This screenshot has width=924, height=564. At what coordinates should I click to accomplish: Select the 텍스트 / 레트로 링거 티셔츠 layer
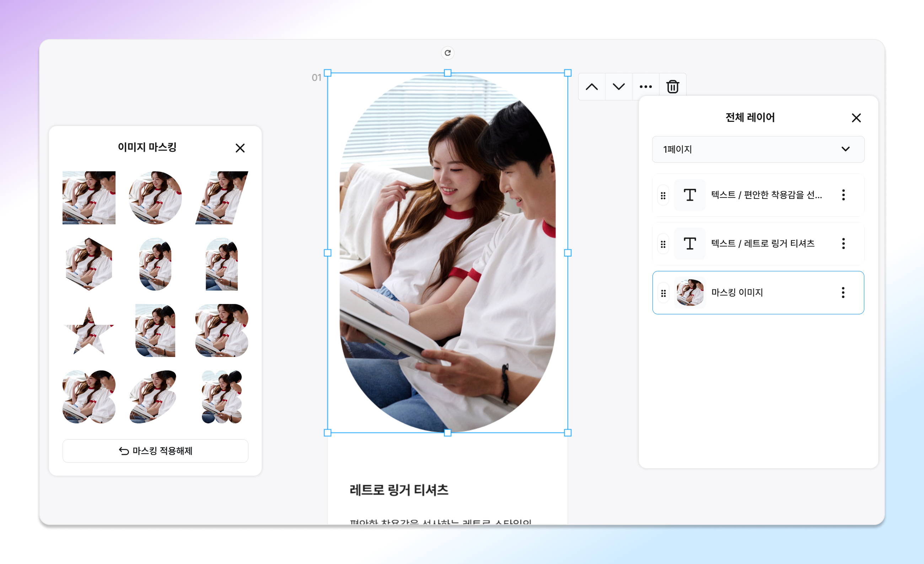(758, 244)
